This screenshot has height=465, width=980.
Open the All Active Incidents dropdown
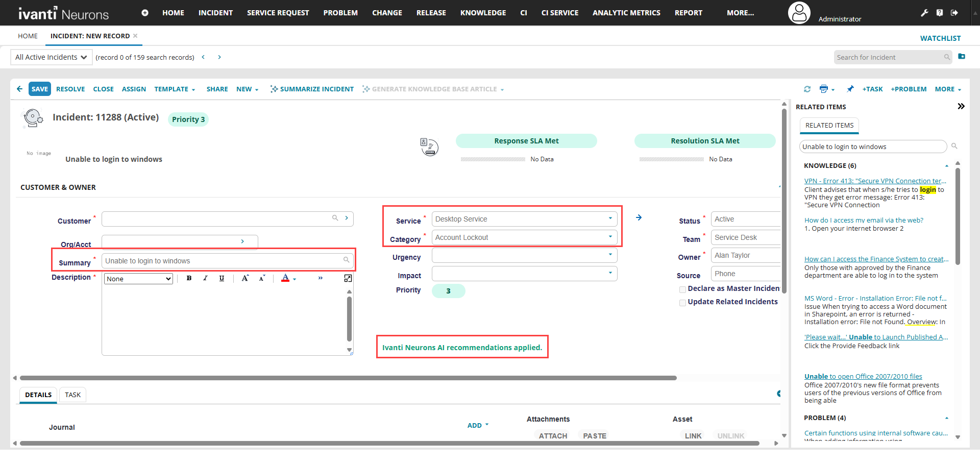pyautogui.click(x=51, y=57)
